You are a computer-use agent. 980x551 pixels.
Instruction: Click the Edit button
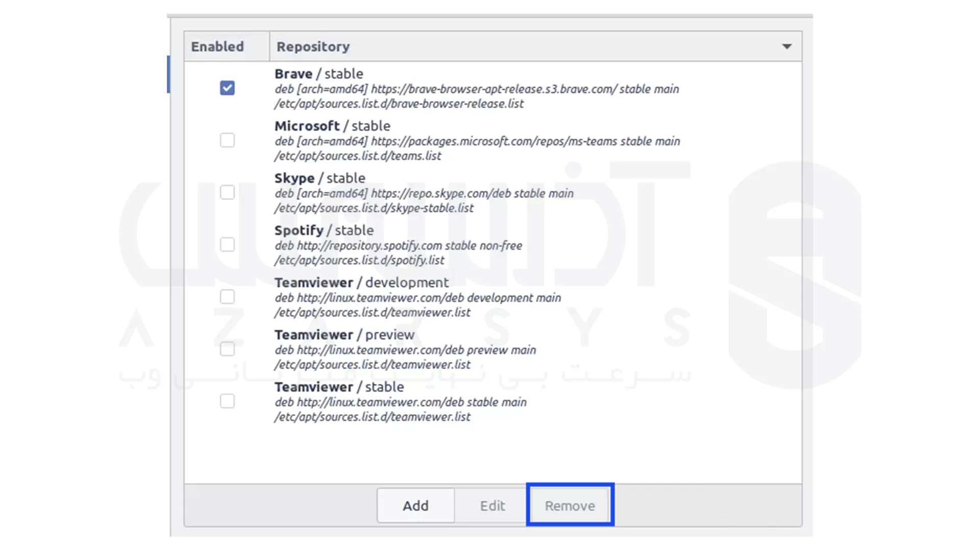pyautogui.click(x=492, y=506)
